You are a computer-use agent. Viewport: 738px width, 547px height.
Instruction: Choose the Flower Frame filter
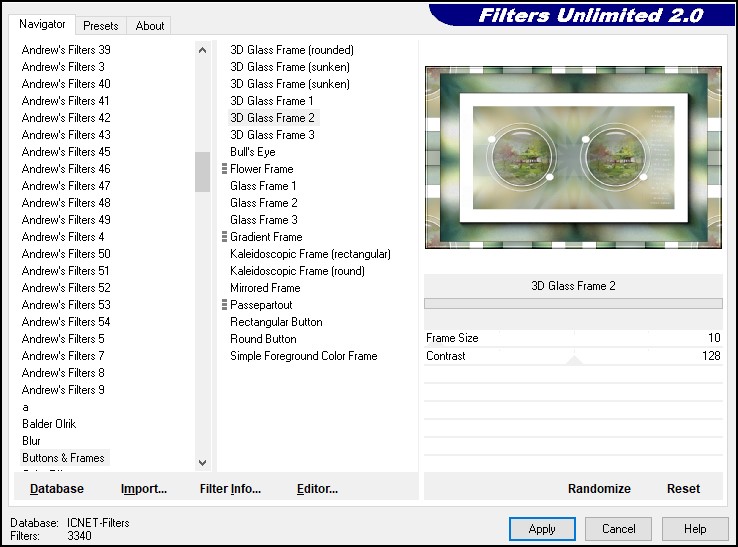262,169
